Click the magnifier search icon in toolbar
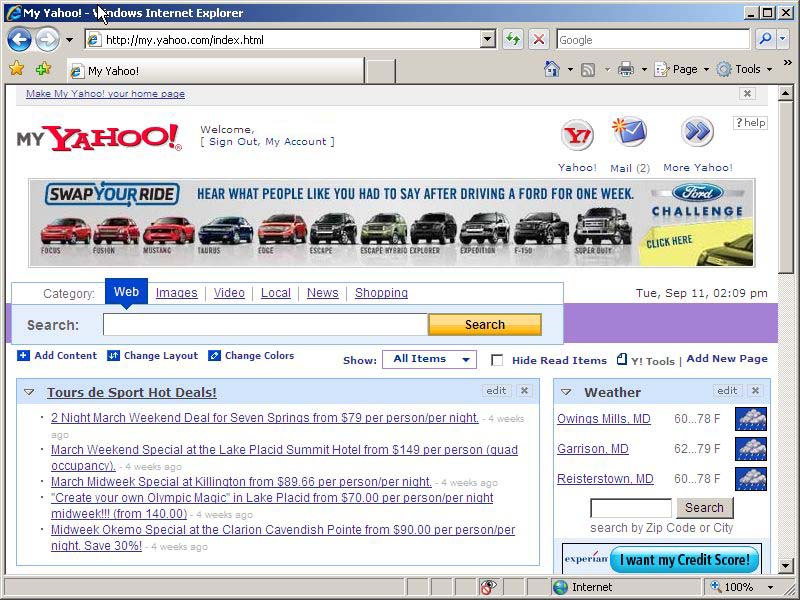Screen dimensions: 800x600 coord(765,39)
